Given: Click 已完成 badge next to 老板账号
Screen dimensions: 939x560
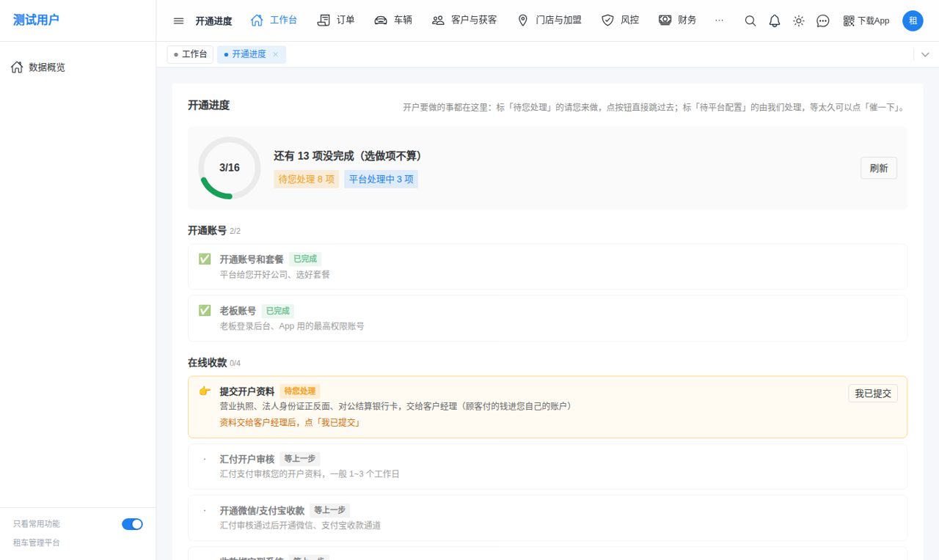Looking at the screenshot, I should coord(278,311).
